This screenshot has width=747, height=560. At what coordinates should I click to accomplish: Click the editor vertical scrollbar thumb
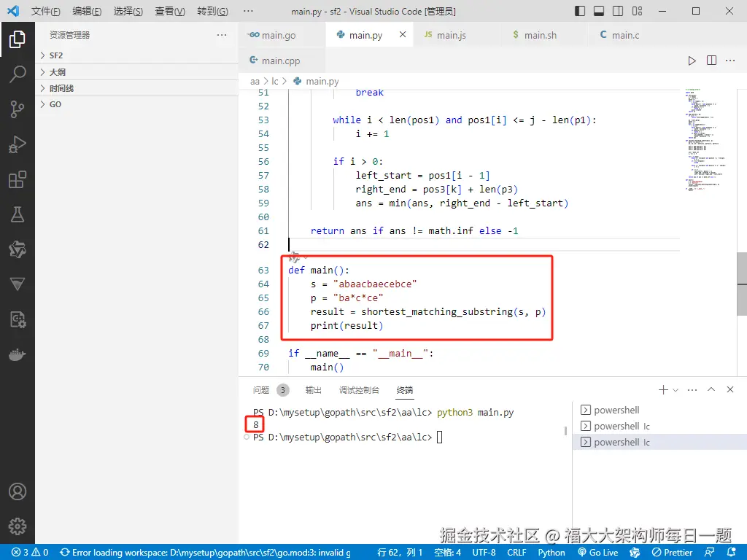[x=742, y=284]
